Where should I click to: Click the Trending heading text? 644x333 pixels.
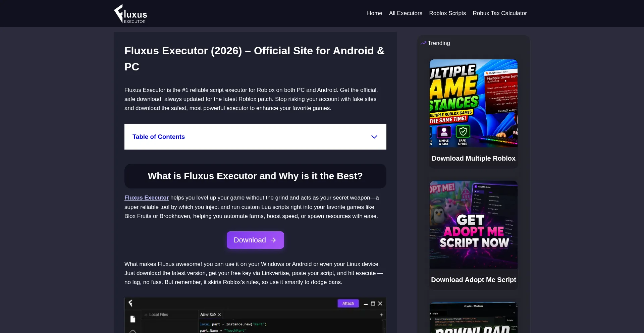click(439, 43)
